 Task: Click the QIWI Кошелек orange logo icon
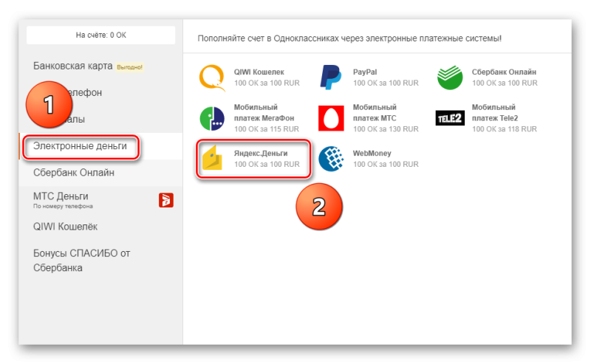[212, 78]
